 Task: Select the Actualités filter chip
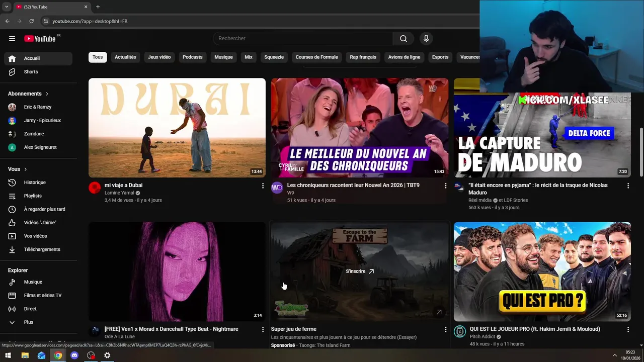coord(125,57)
